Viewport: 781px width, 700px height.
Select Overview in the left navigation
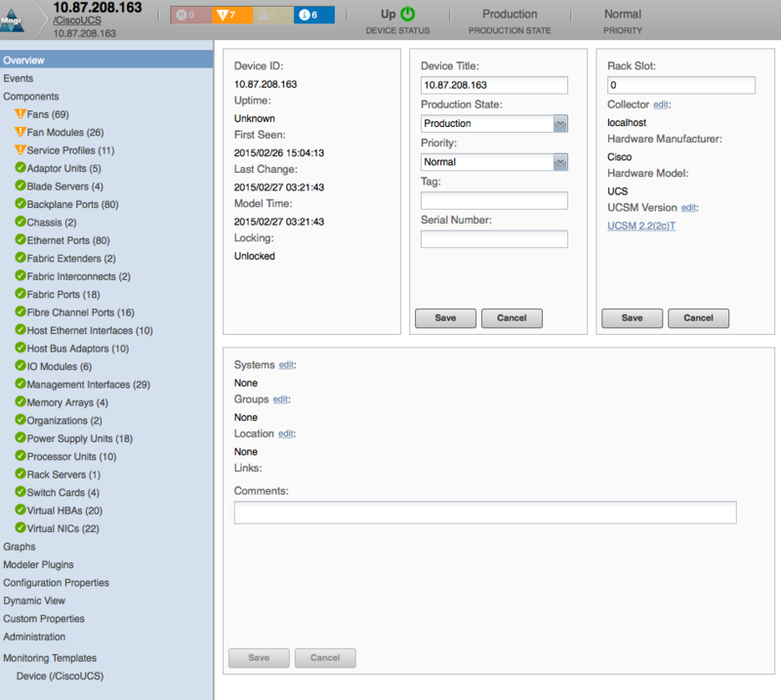click(106, 60)
